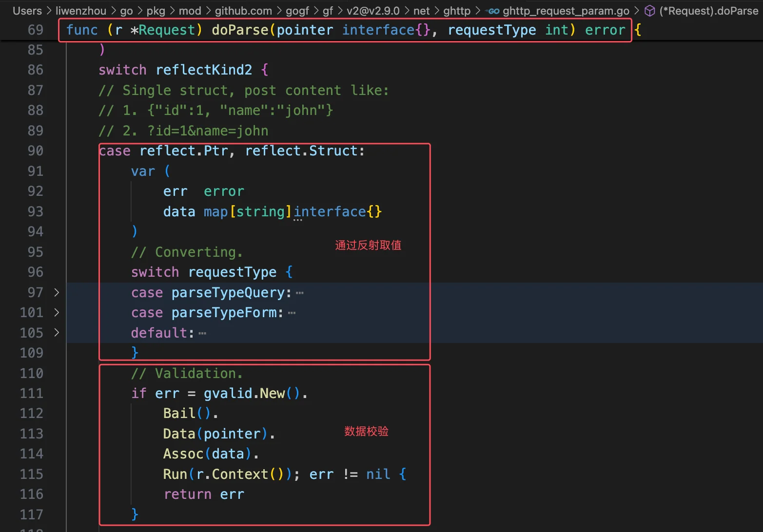Screen dimensions: 763x532
Task: Open the gogf breadcrumb folder
Action: [x=297, y=11]
